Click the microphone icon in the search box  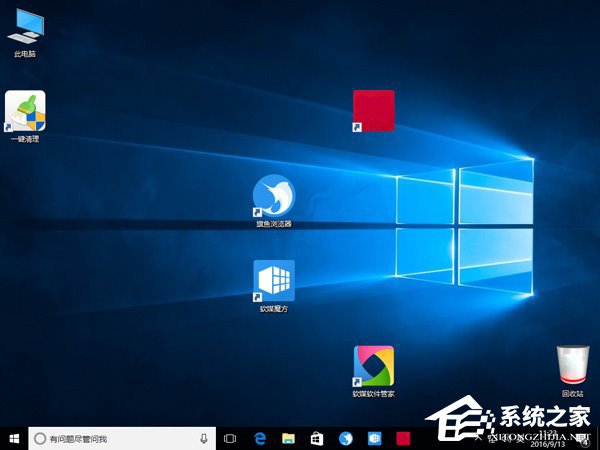(204, 439)
